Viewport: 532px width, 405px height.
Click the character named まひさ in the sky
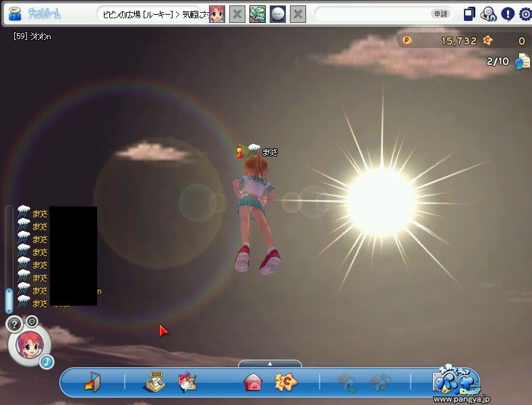pos(256,216)
